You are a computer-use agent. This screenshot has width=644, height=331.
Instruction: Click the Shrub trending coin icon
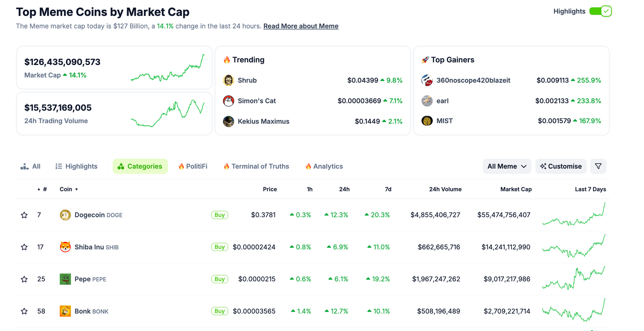(229, 80)
